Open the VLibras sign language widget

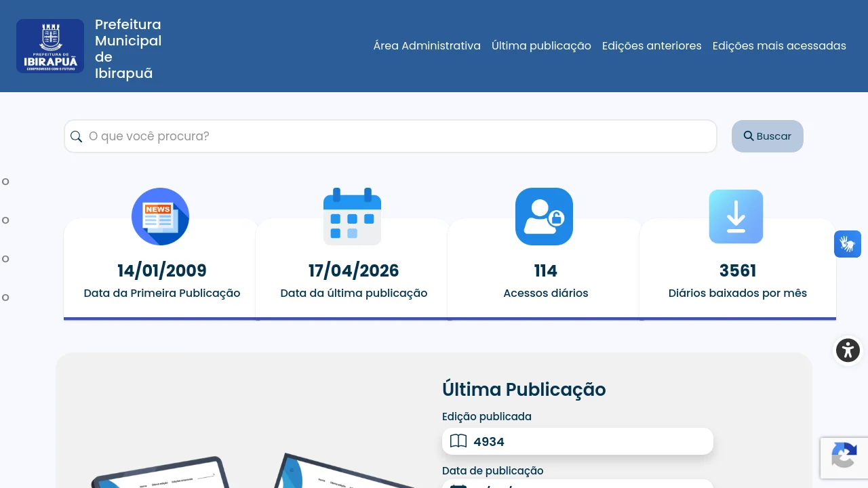[847, 244]
